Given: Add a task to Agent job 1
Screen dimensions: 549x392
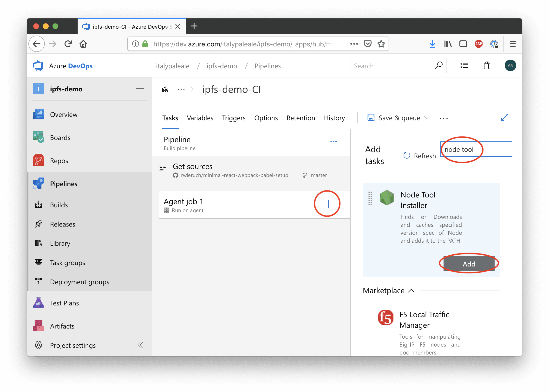Looking at the screenshot, I should (328, 204).
